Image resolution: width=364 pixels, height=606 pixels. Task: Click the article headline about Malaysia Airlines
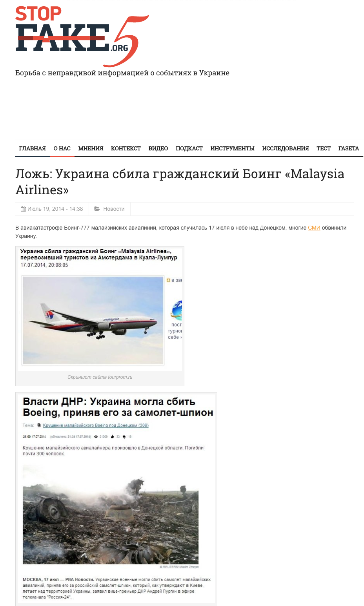(x=180, y=182)
